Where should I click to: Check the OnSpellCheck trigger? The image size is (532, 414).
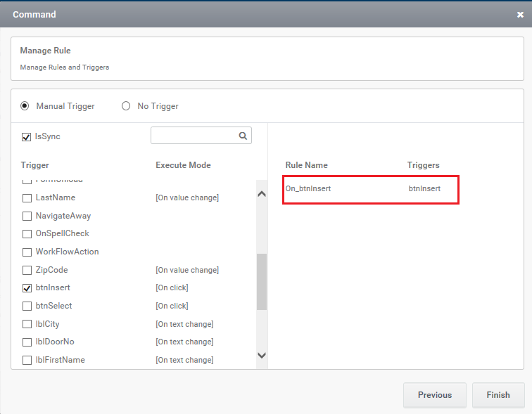coord(27,234)
